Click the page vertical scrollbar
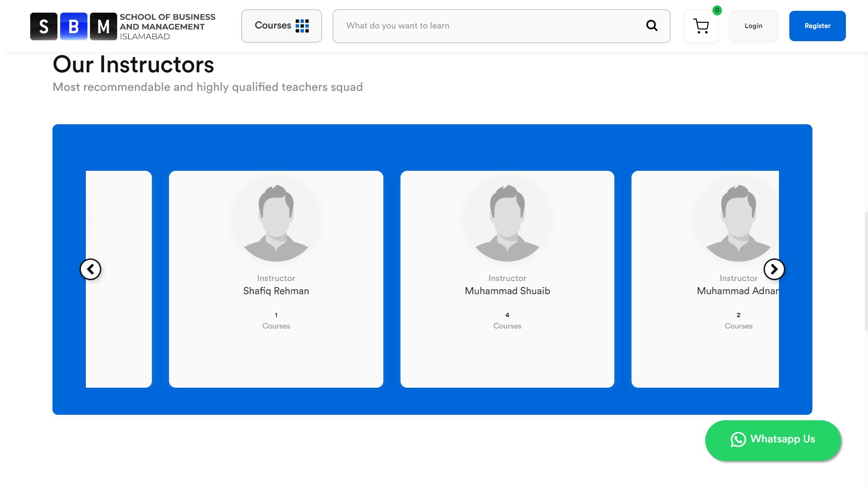The image size is (868, 488). [865, 271]
